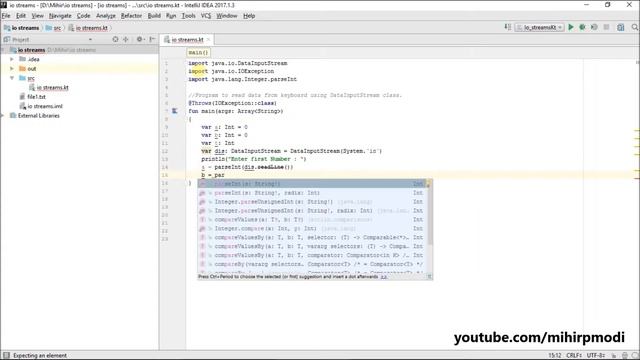Hide the Project tool window
The height and width of the screenshot is (360, 640).
[x=152, y=39]
